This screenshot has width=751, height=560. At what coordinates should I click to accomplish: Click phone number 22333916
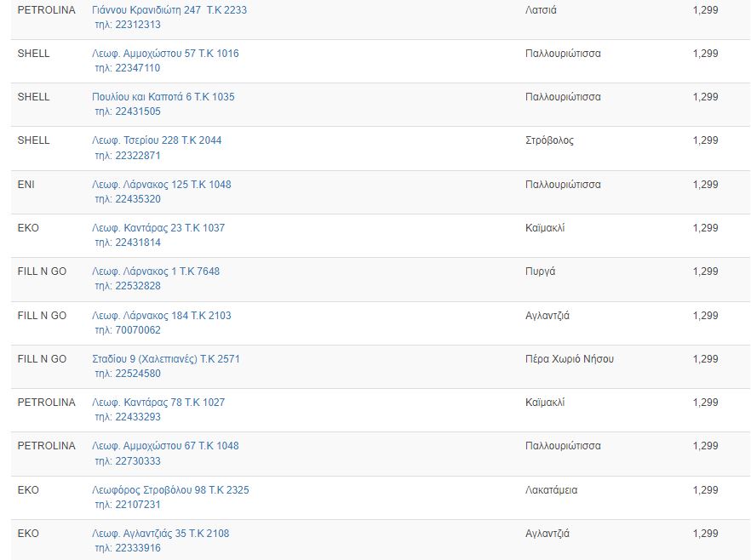point(138,549)
